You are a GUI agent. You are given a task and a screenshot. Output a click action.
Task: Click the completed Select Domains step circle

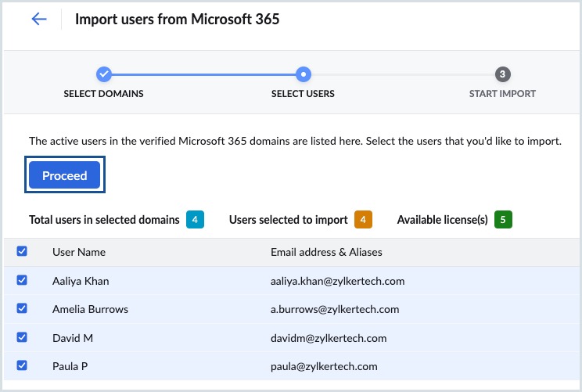[x=104, y=74]
